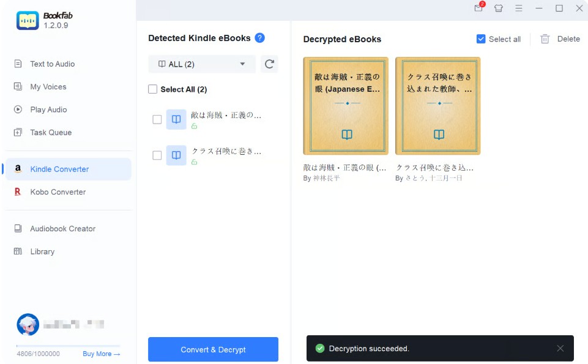
Task: Click the Delete trash icon above Decrypted eBooks
Action: click(545, 39)
